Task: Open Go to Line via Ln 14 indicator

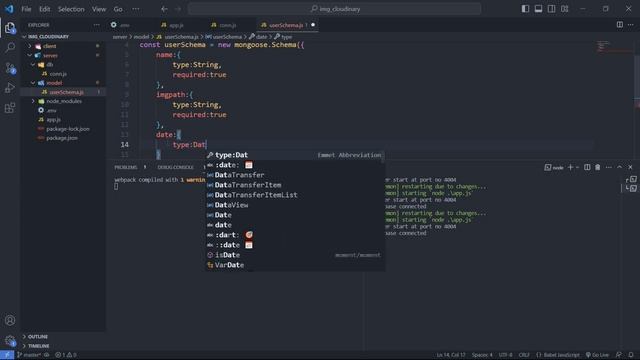Action: [451, 355]
